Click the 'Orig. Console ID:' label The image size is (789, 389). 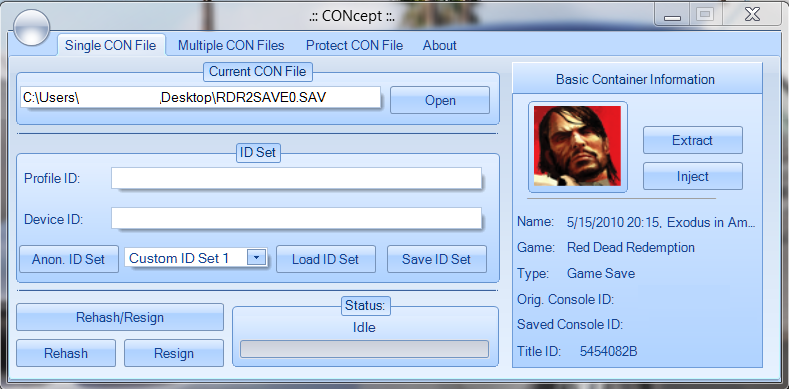click(x=565, y=299)
